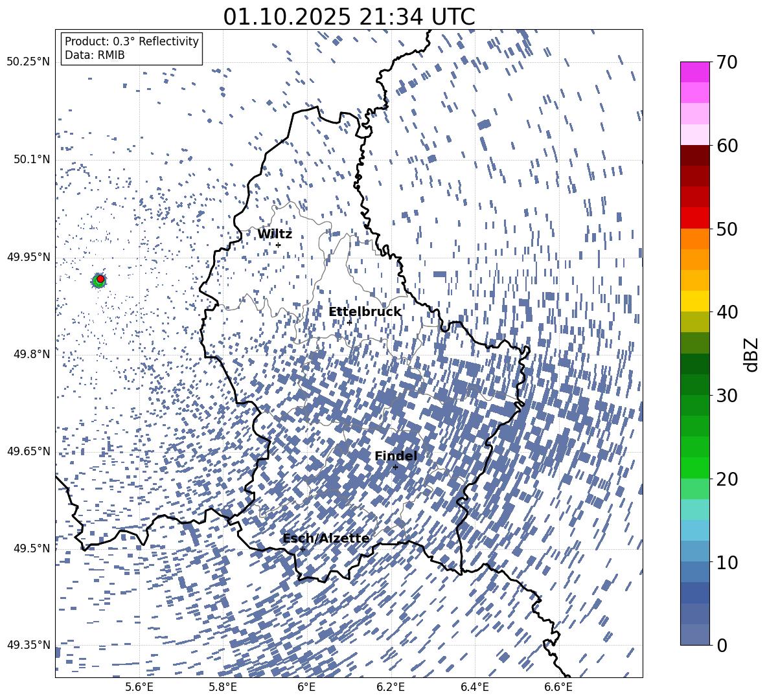The height and width of the screenshot is (700, 767).
Task: Click the 5.6°E longitude tick label
Action: pyautogui.click(x=139, y=687)
